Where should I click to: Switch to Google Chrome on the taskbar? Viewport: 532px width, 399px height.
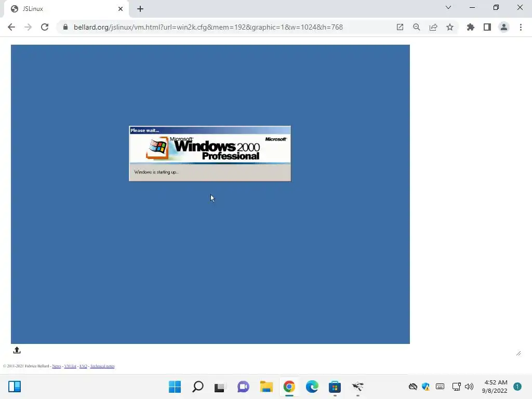(289, 387)
